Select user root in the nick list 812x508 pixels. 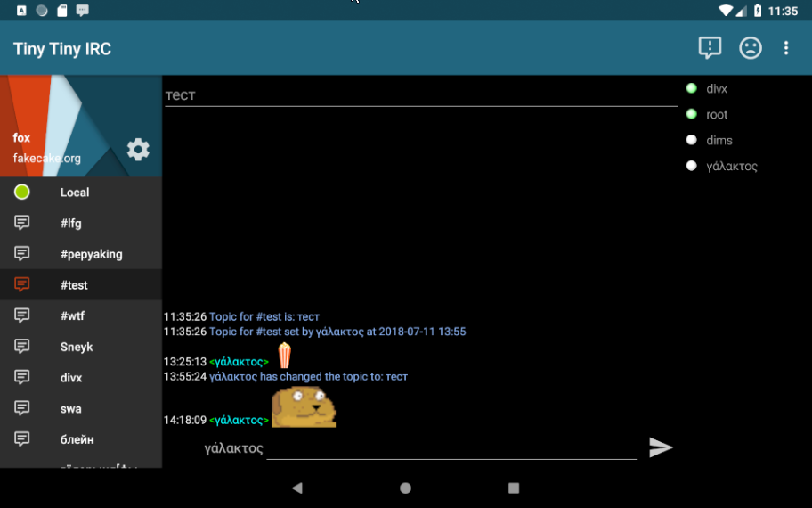pos(717,115)
